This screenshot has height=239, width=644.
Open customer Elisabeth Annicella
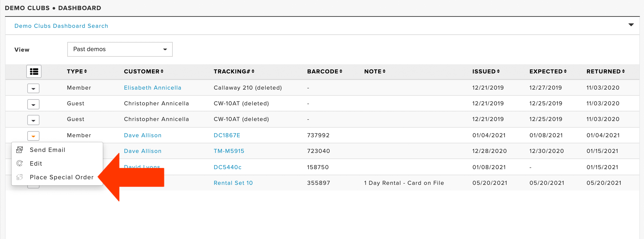tap(153, 88)
